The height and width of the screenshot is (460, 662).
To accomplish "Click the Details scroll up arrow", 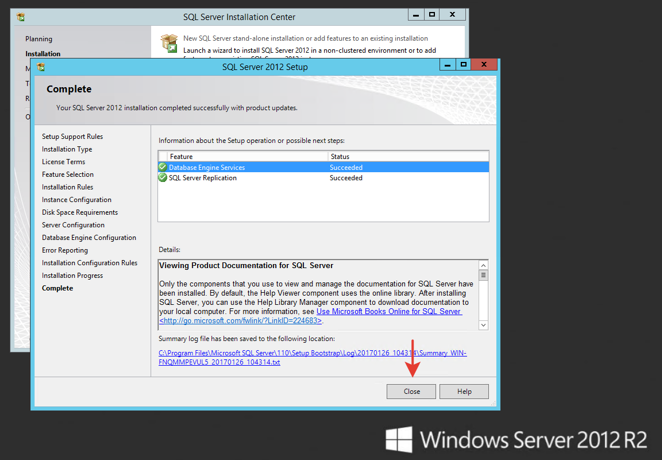I will click(483, 265).
